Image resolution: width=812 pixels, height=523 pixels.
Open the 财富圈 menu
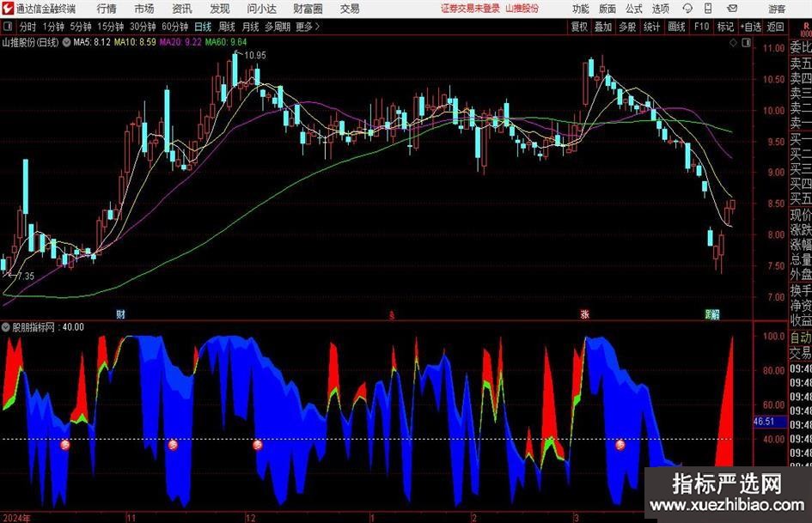[x=308, y=9]
